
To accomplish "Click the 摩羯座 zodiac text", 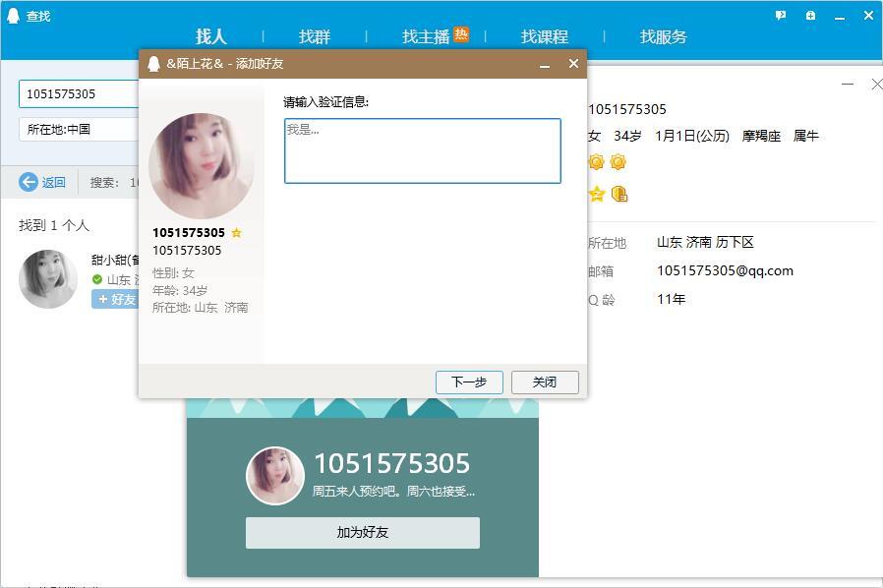I will [x=761, y=136].
